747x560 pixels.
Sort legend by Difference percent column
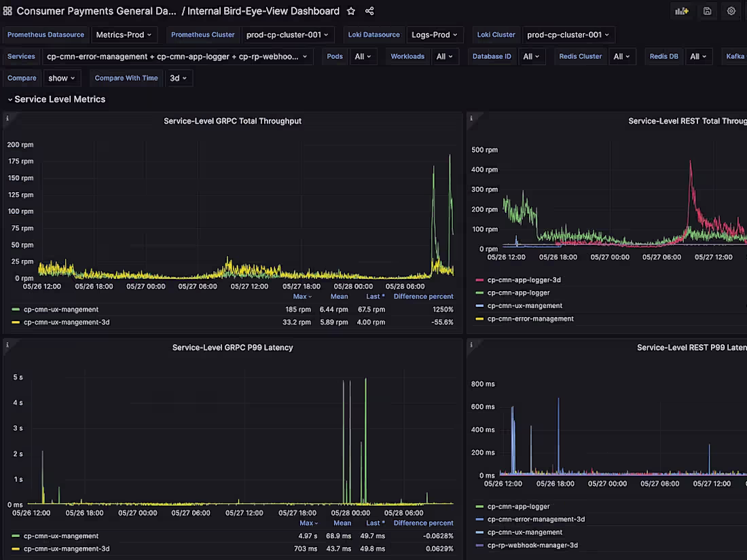(x=422, y=296)
